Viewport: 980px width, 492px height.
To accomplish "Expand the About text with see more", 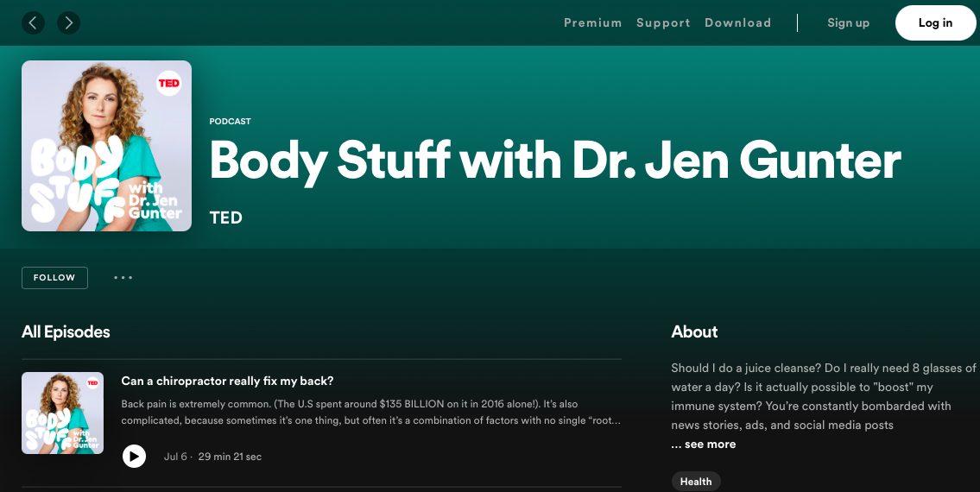I will (x=703, y=445).
